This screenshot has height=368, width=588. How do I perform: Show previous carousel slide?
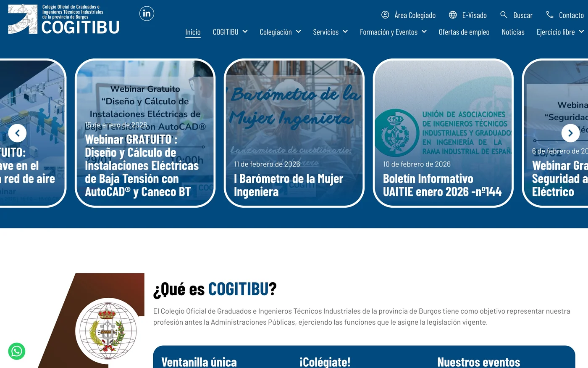(17, 133)
